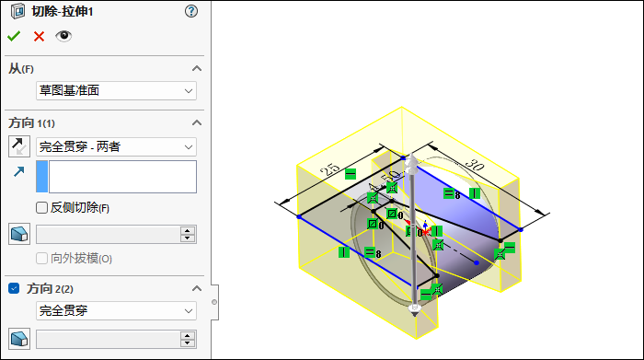Screen dimensions: 644x360
Task: Open the 完全贯穿 - 两者 end condition dropdown
Action: pyautogui.click(x=116, y=146)
